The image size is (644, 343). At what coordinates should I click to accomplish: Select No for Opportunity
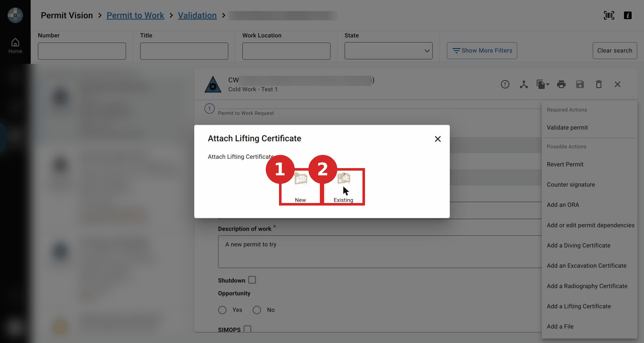(257, 310)
